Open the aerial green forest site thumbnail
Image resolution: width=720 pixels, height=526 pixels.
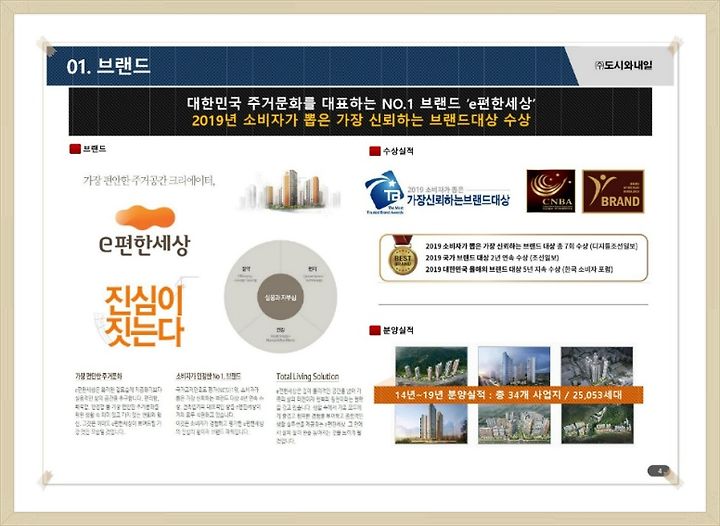[597, 424]
